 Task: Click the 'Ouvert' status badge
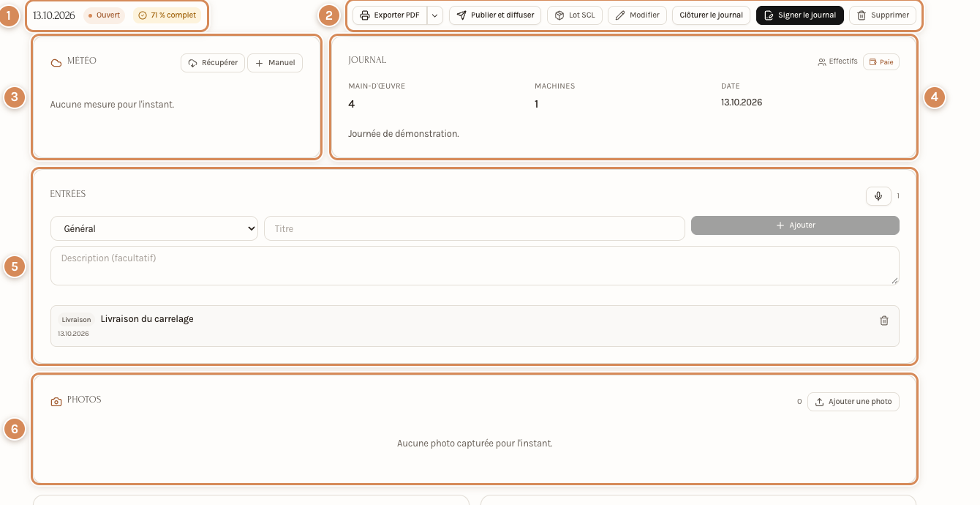[104, 15]
